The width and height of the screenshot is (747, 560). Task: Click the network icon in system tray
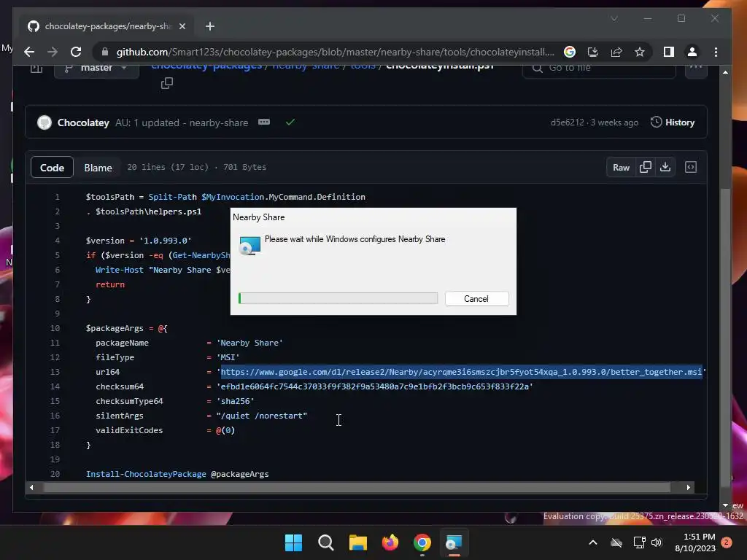click(x=639, y=542)
